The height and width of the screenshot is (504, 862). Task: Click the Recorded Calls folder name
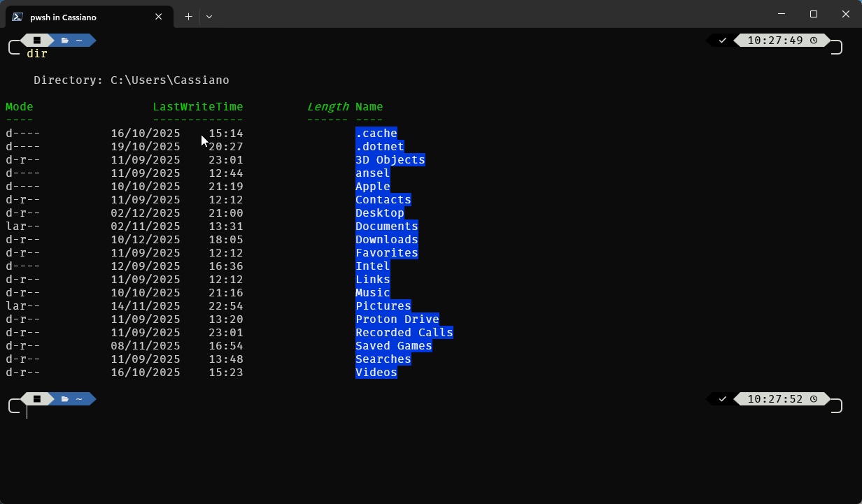coord(404,333)
